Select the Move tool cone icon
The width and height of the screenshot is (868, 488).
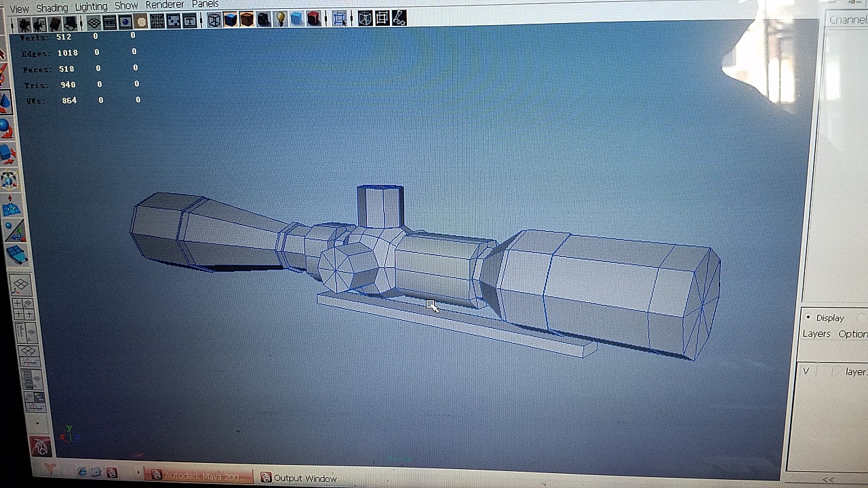[5, 102]
